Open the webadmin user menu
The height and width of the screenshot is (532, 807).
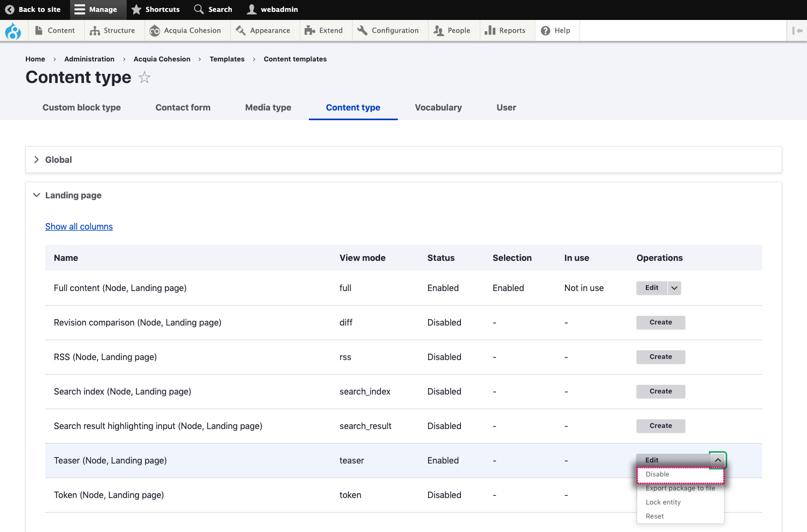point(272,9)
